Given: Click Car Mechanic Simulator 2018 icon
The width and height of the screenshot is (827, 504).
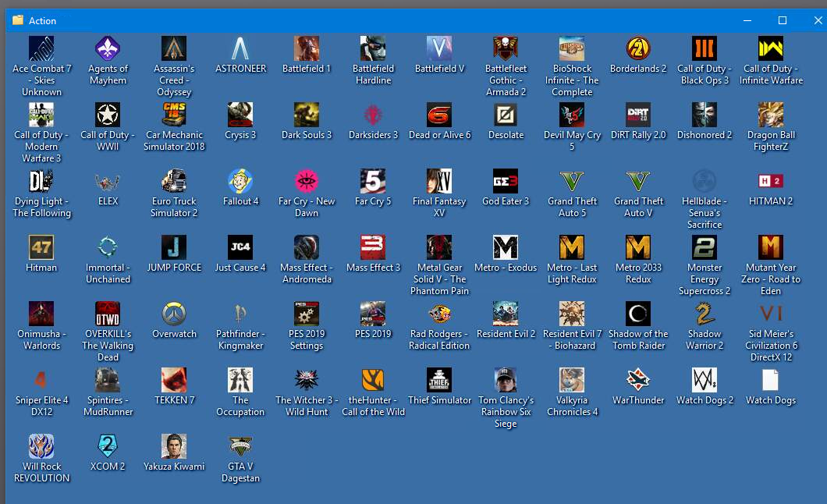Looking at the screenshot, I should (174, 115).
